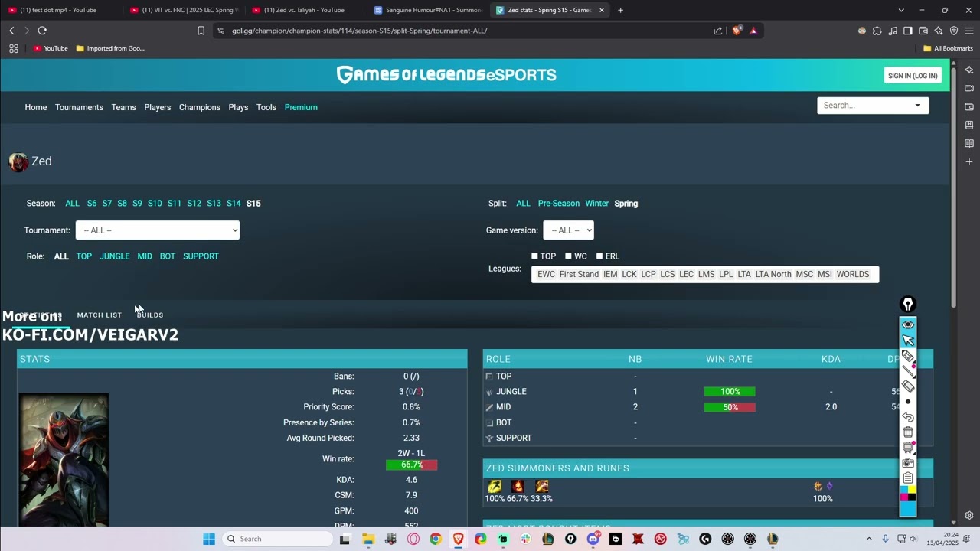
Task: Click the SIGN IN (LOG IN) button
Action: tap(913, 76)
